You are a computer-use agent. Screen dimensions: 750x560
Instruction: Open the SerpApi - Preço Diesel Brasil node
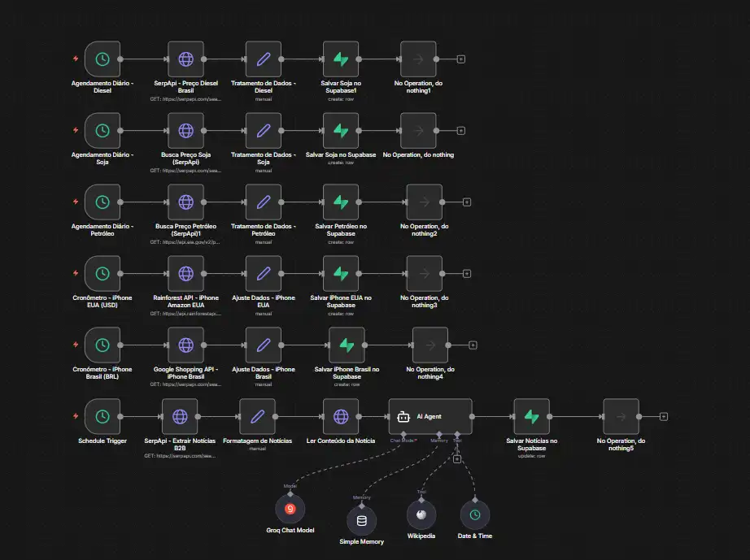point(185,59)
